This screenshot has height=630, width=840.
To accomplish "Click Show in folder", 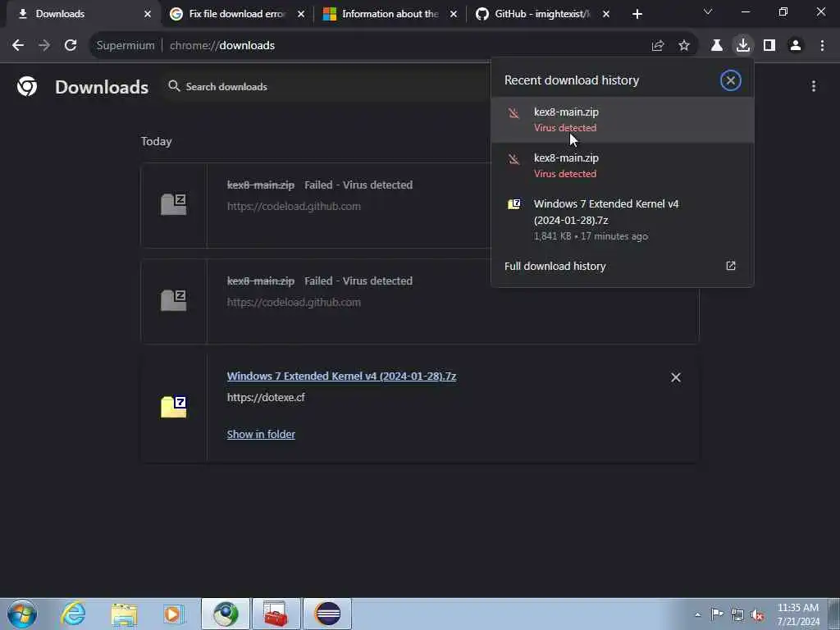I will 261,435.
